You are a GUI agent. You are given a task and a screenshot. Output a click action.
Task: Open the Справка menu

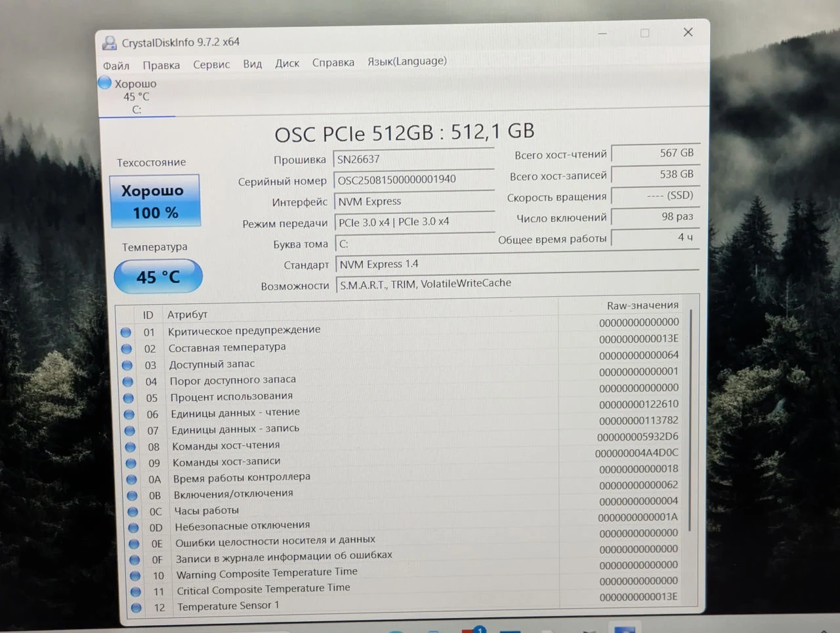333,62
